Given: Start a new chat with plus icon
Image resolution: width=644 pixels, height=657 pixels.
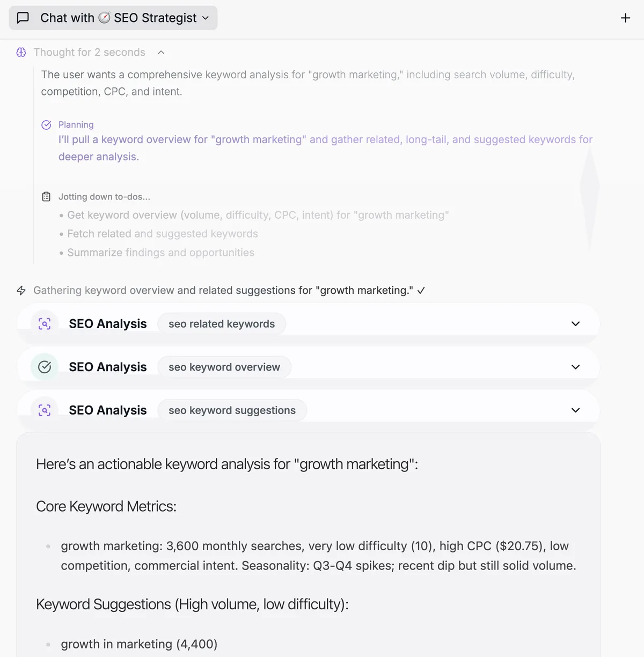Looking at the screenshot, I should 625,18.
